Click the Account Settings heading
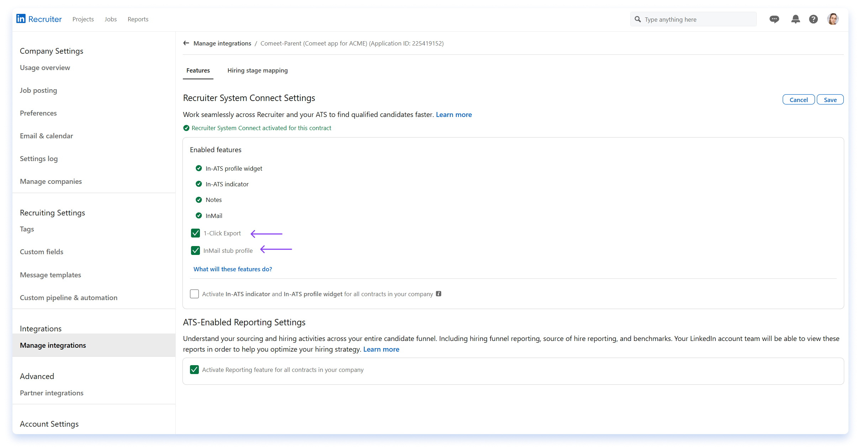The width and height of the screenshot is (868, 448). click(49, 424)
